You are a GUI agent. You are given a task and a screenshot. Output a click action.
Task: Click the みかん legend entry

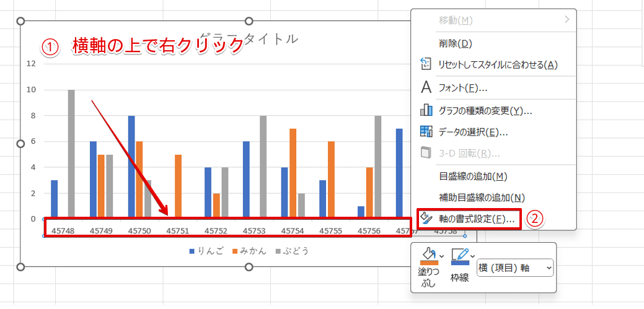click(x=249, y=251)
